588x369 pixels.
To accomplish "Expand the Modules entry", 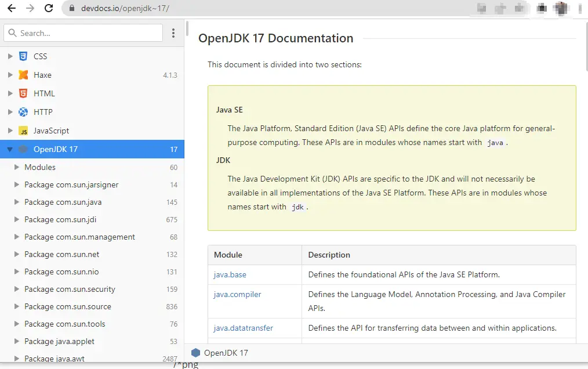I will 16,167.
